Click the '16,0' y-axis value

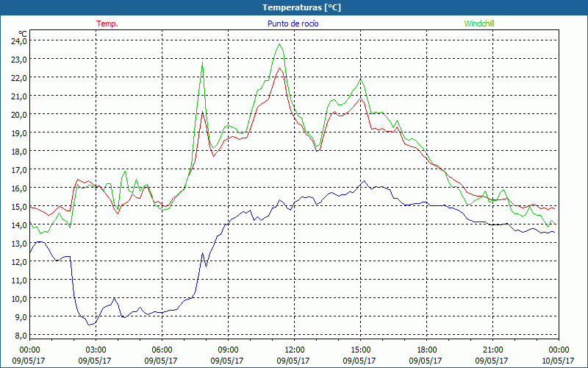[19, 188]
